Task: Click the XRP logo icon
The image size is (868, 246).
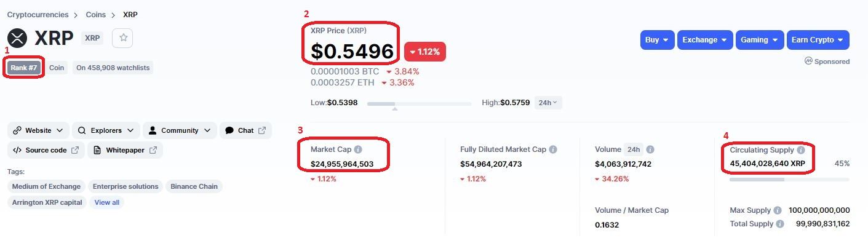Action: click(17, 38)
